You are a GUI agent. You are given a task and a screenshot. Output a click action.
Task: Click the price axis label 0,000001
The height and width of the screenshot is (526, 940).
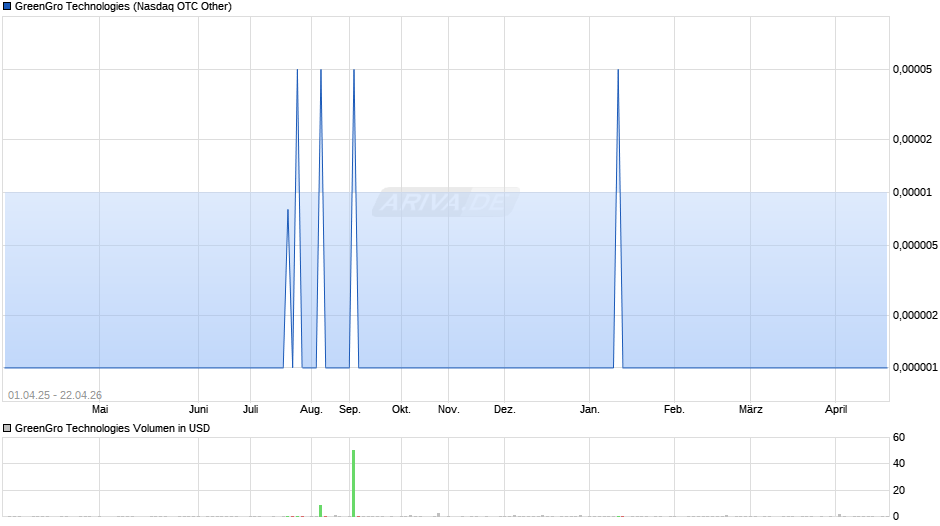point(915,368)
